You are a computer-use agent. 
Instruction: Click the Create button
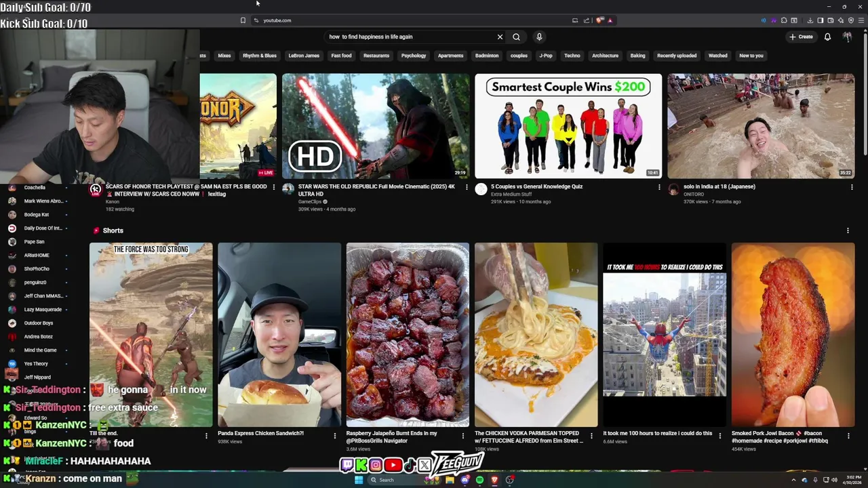coord(801,37)
